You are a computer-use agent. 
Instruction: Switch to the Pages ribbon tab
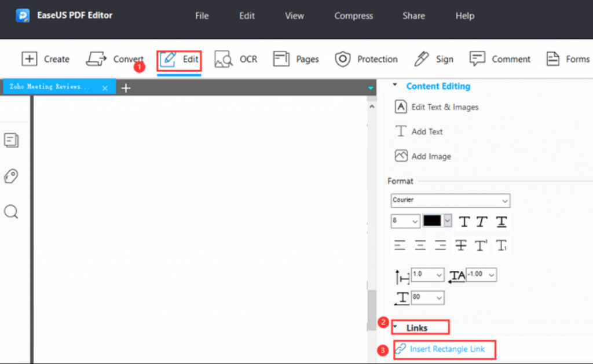click(x=296, y=58)
